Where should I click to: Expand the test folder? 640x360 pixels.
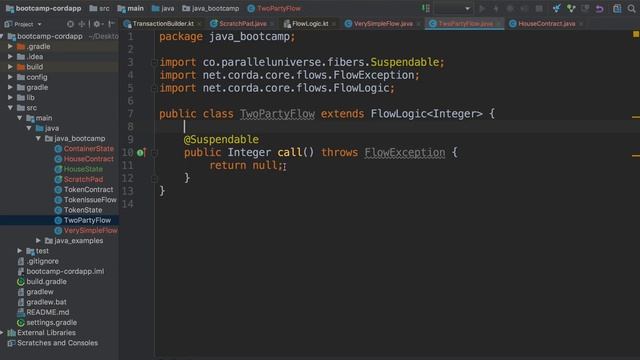point(20,251)
